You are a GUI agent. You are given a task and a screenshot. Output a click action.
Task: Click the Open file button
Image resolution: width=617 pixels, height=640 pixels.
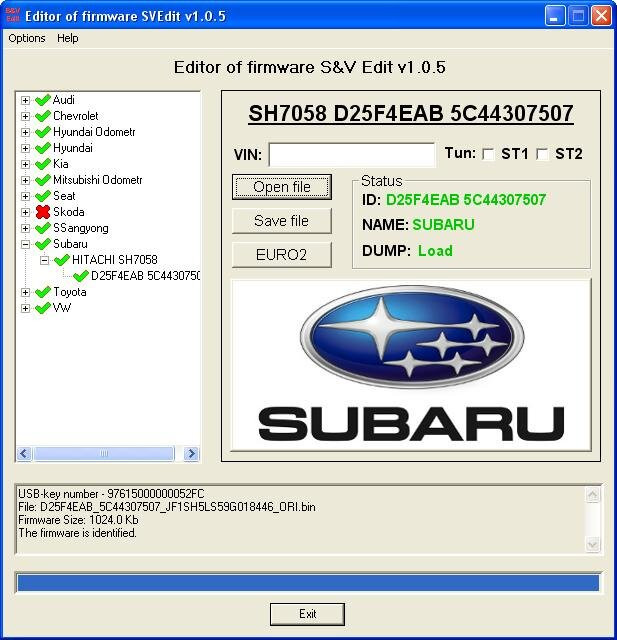[282, 187]
